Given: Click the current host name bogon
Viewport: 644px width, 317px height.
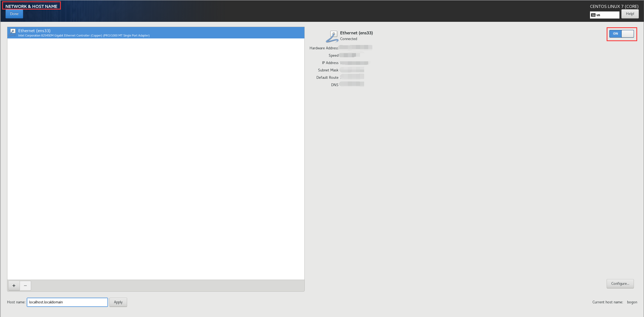Looking at the screenshot, I should [632, 302].
